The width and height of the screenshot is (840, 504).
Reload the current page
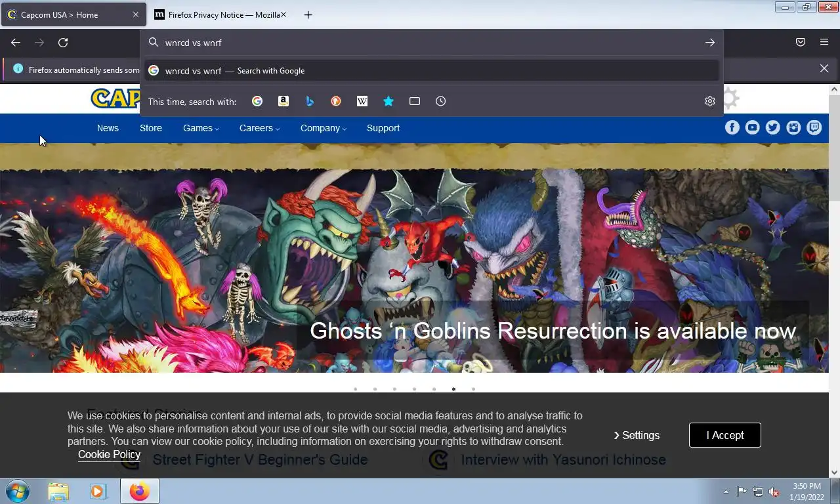click(x=63, y=43)
